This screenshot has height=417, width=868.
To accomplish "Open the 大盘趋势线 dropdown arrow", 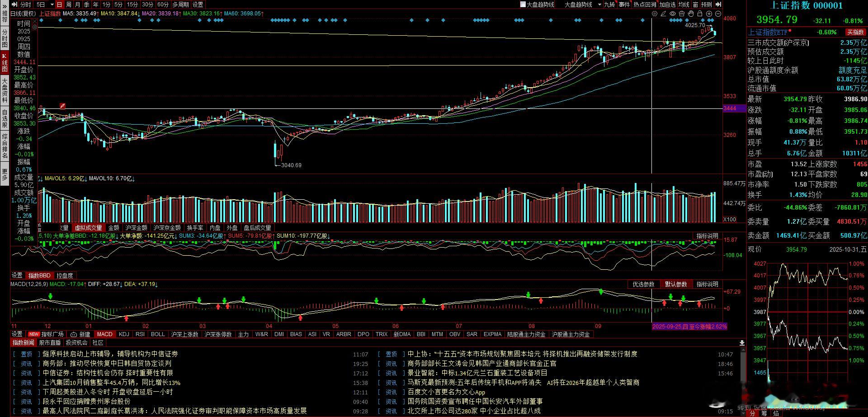I will (599, 5).
